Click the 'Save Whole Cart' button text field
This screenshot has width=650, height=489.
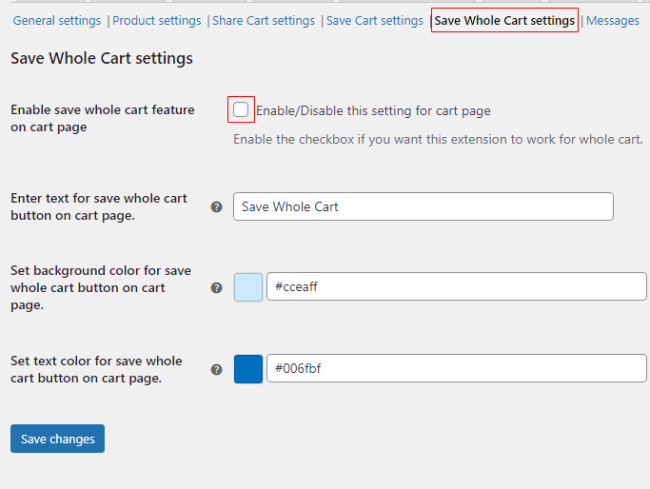click(x=423, y=207)
